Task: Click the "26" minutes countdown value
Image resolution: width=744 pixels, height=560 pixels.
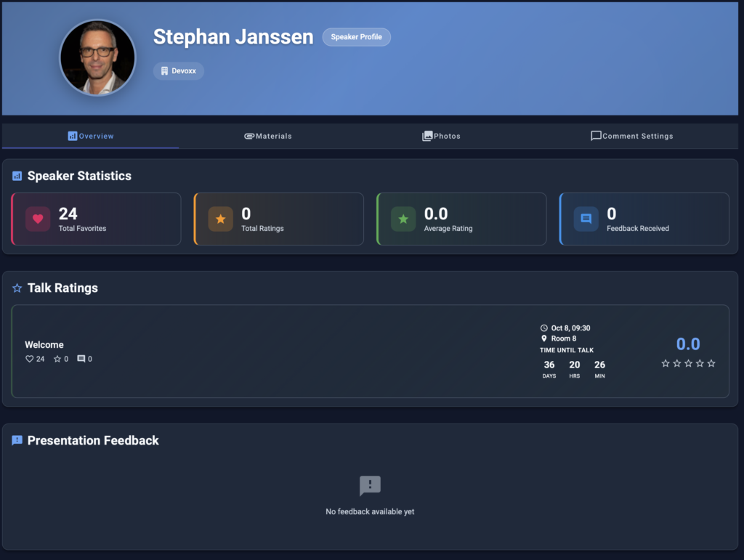Action: tap(599, 365)
